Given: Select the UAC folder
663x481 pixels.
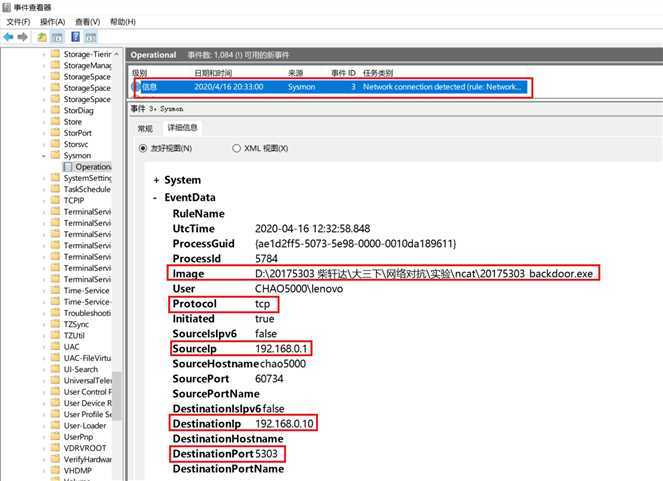Looking at the screenshot, I should [71, 347].
